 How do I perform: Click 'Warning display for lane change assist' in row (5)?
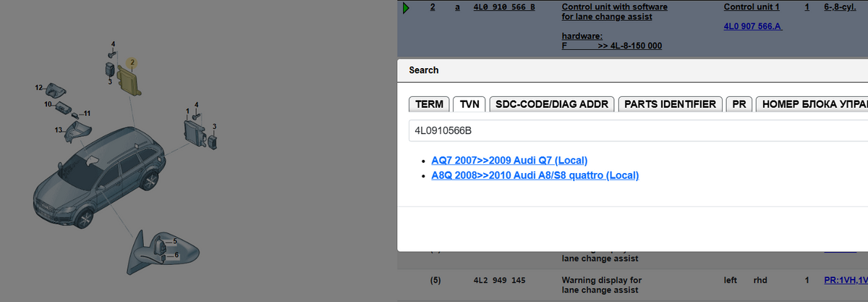(602, 285)
